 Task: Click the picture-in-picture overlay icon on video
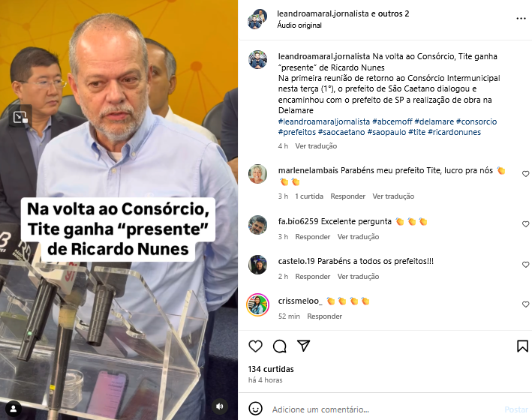tap(20, 117)
